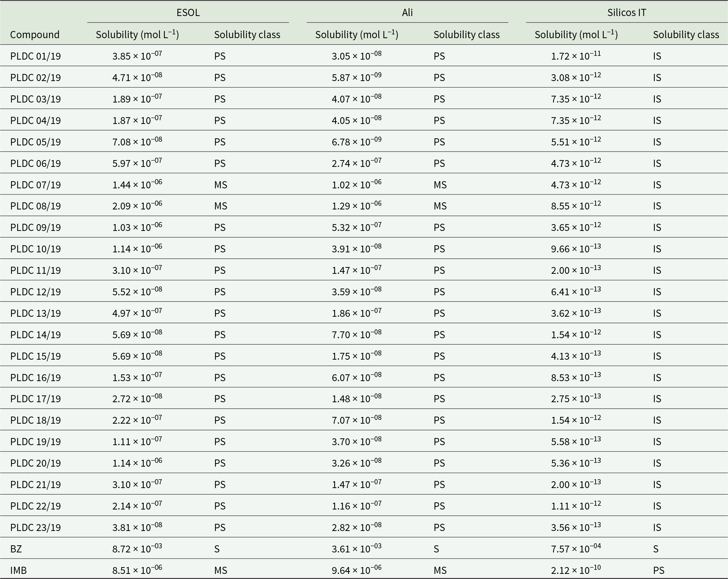Click Ali class MS in PLDC 08/19 row
The width and height of the screenshot is (728, 579).
point(440,206)
